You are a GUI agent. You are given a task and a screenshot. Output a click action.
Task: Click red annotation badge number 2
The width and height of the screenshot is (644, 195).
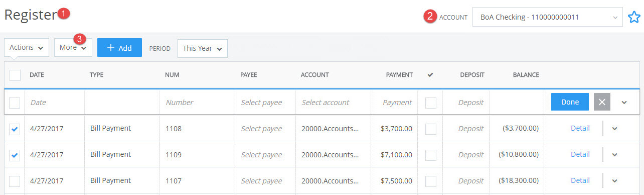point(429,17)
